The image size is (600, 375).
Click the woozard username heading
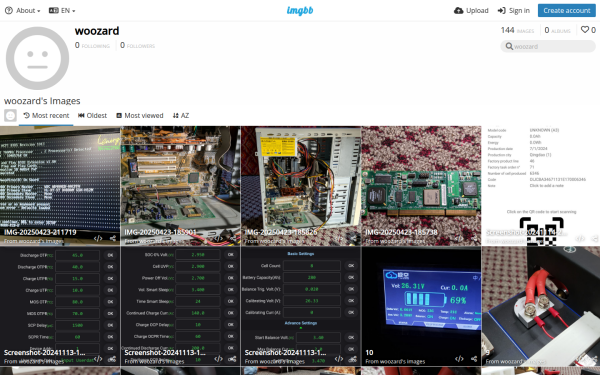point(97,31)
